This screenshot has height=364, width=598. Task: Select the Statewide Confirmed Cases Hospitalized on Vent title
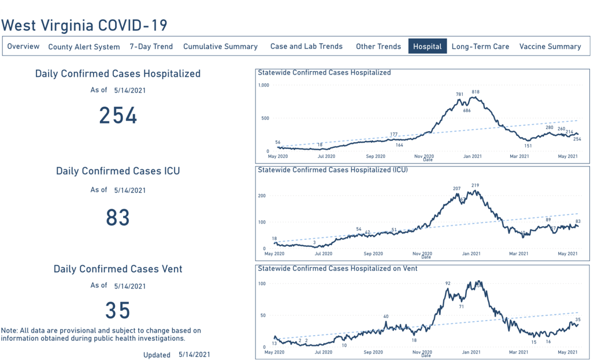point(337,268)
